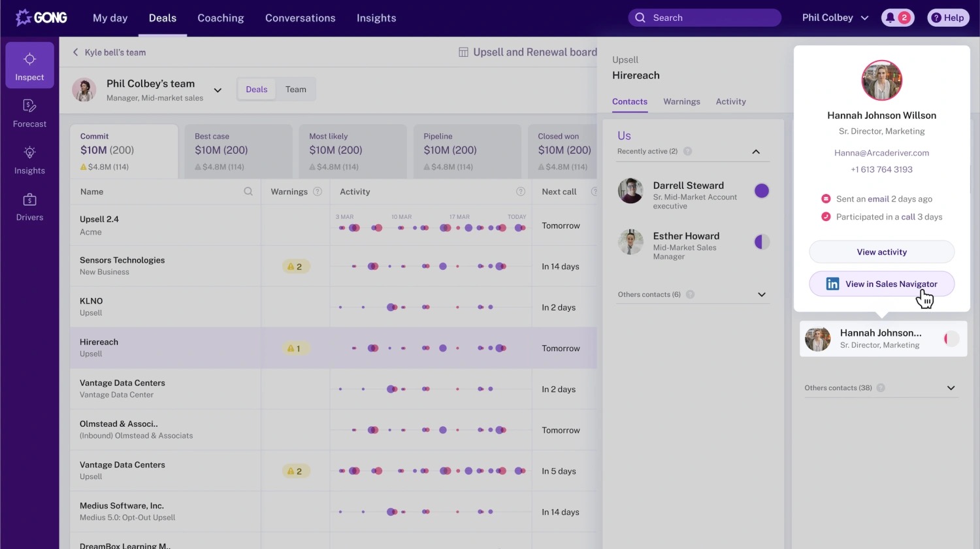Open the Inspect sidebar section

(29, 65)
